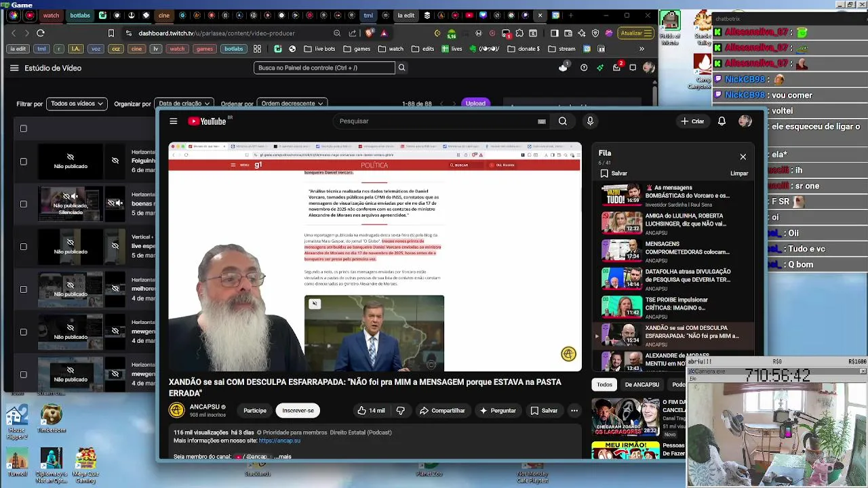
Task: Open the live bots bookmarks folder
Action: [319, 49]
